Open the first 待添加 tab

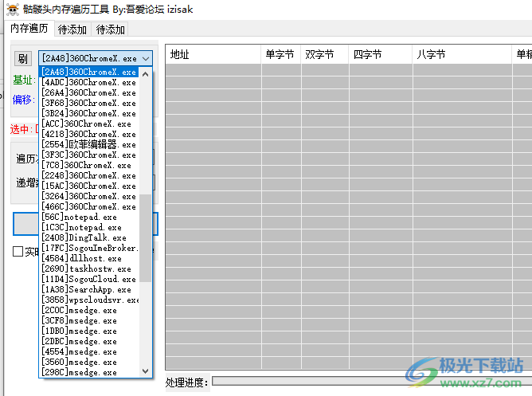click(72, 29)
